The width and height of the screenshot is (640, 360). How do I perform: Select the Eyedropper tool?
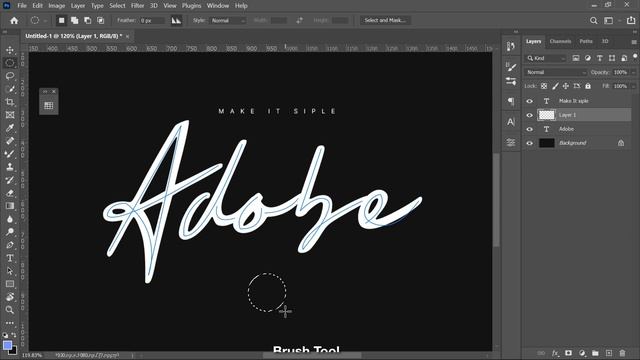[10, 128]
